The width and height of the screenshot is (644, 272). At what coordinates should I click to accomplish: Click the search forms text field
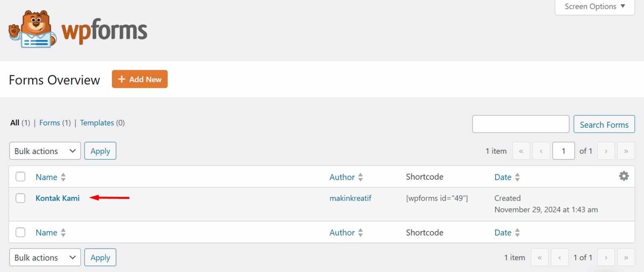point(521,124)
